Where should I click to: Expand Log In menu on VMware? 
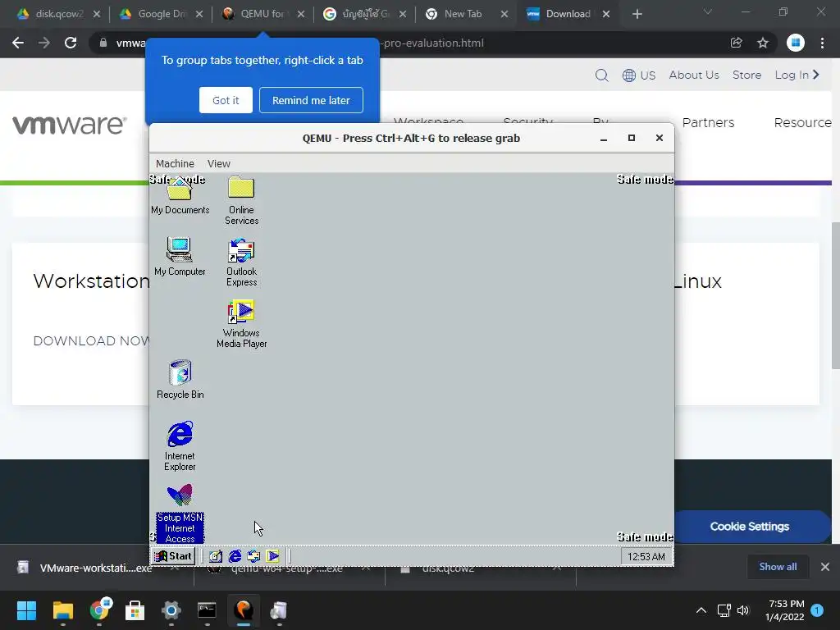point(797,75)
